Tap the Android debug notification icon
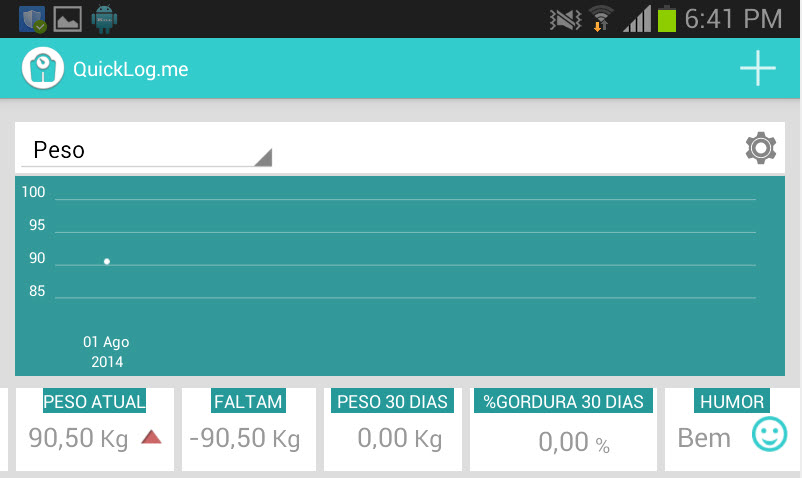 [103, 18]
